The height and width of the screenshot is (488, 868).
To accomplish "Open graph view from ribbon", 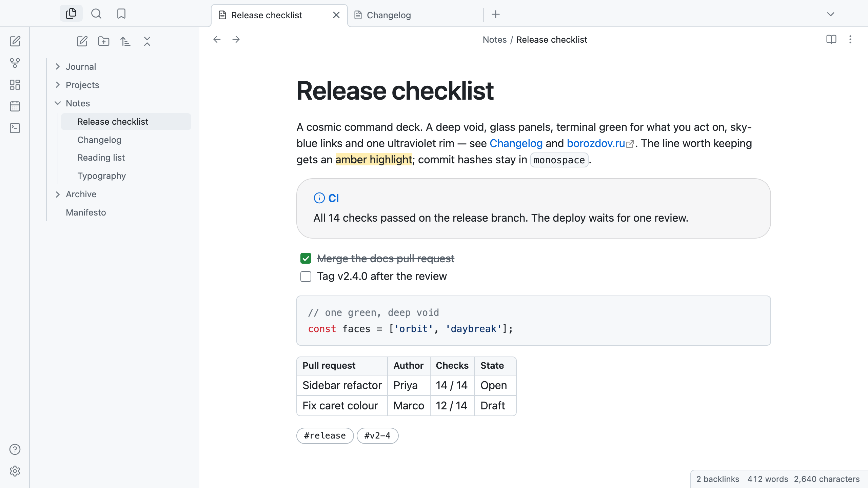I will 15,63.
